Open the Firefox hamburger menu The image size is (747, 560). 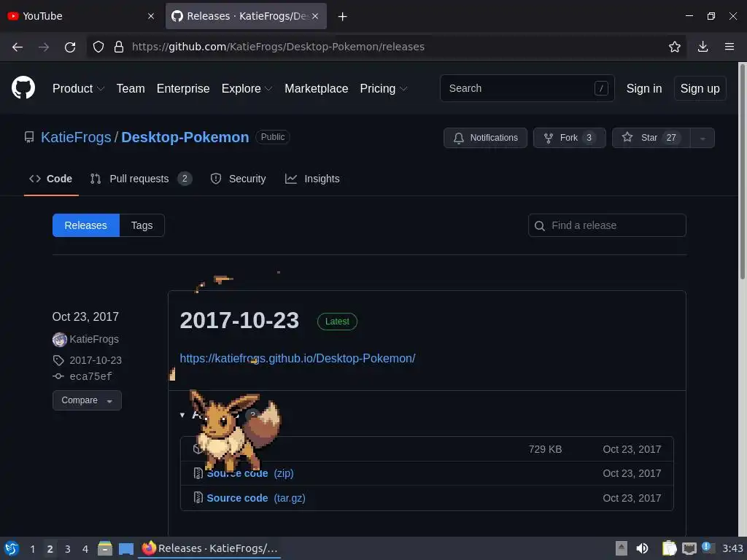coord(729,47)
